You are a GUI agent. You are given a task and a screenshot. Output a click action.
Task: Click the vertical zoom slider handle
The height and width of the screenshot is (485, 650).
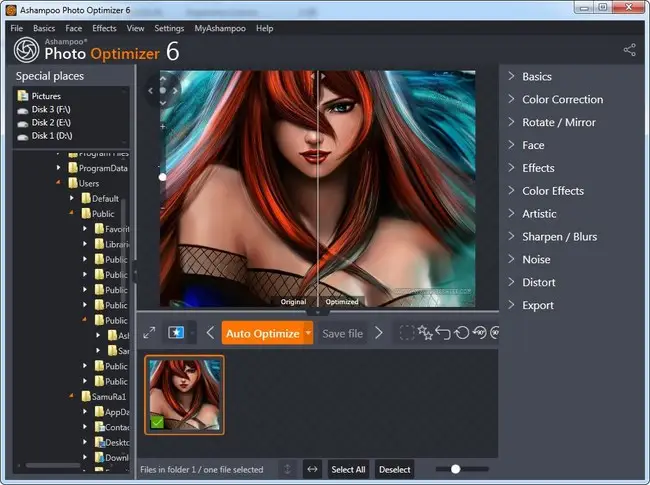coord(162,177)
